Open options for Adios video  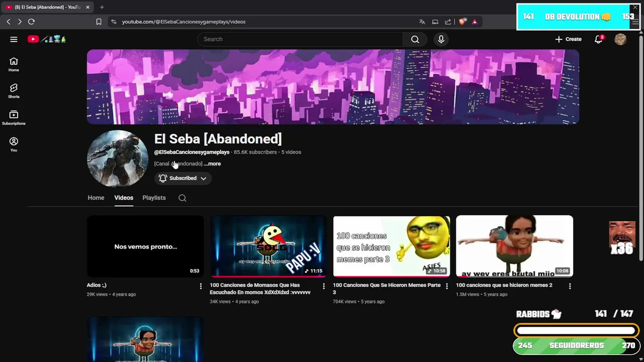click(x=201, y=286)
